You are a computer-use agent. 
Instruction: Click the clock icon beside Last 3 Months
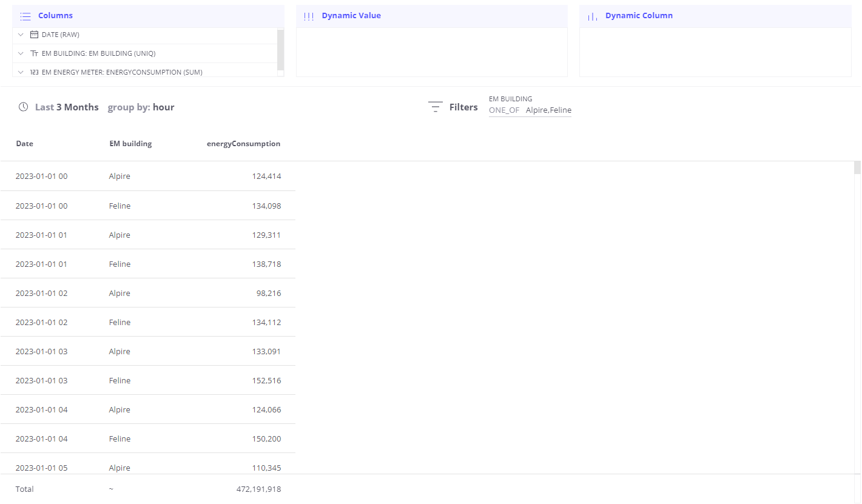24,107
